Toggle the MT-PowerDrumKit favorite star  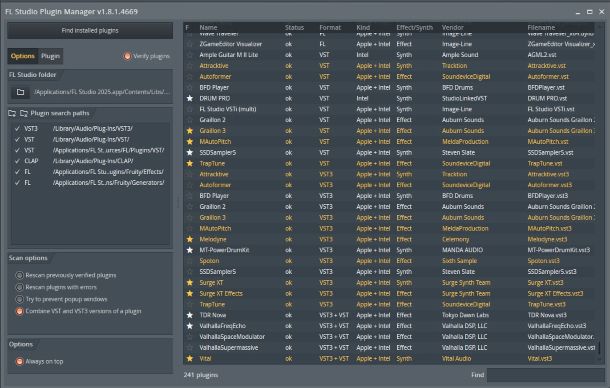coord(190,250)
